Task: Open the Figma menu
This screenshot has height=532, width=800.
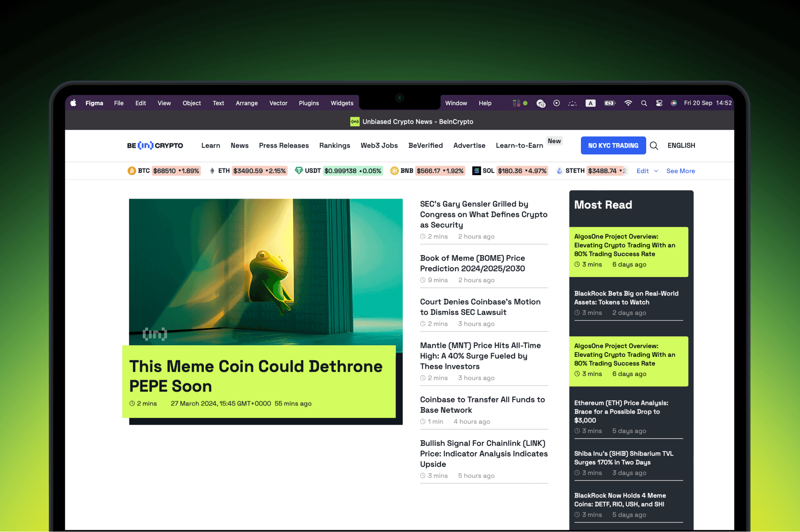Action: click(94, 103)
